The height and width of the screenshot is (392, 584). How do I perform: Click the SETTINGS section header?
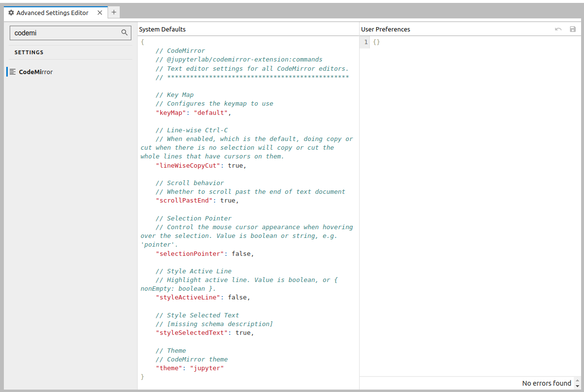(x=29, y=52)
